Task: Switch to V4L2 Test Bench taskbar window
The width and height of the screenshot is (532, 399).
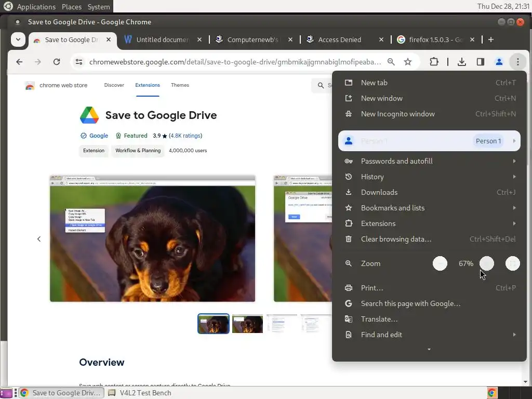Action: 140,393
